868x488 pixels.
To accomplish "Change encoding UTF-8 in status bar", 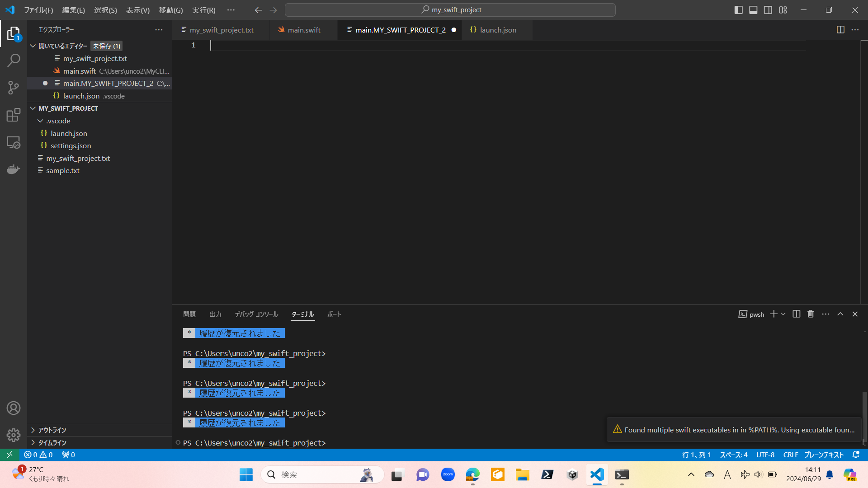I will pyautogui.click(x=765, y=455).
